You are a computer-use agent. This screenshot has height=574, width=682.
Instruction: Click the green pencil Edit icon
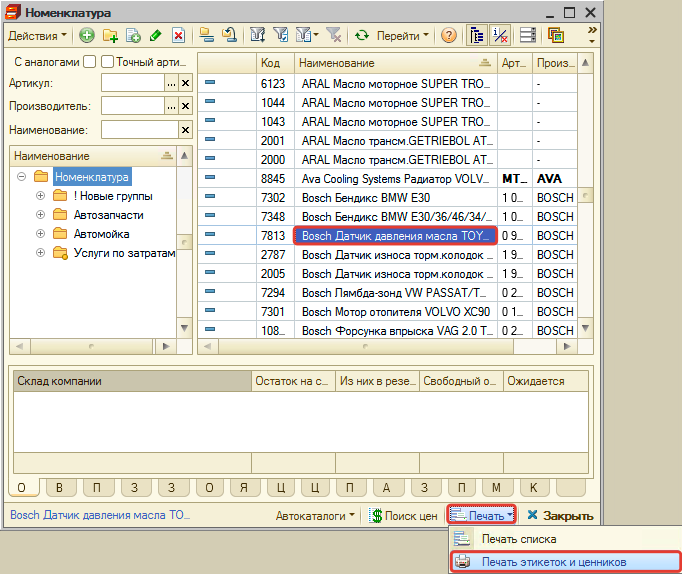pyautogui.click(x=156, y=36)
